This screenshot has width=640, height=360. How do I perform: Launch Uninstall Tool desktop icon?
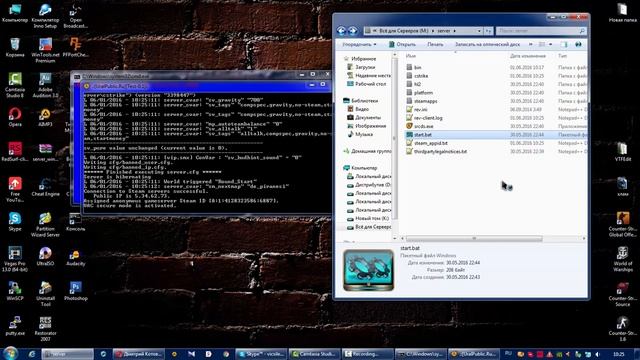[45, 294]
